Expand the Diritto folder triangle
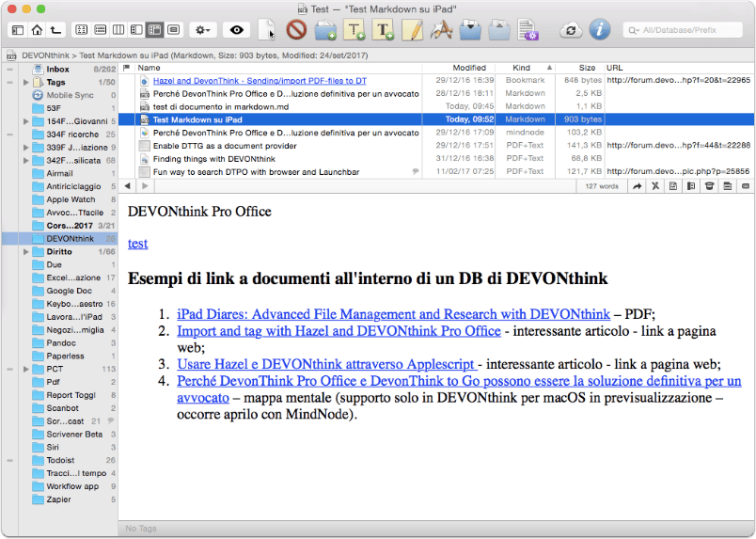The image size is (756, 539). coord(26,251)
